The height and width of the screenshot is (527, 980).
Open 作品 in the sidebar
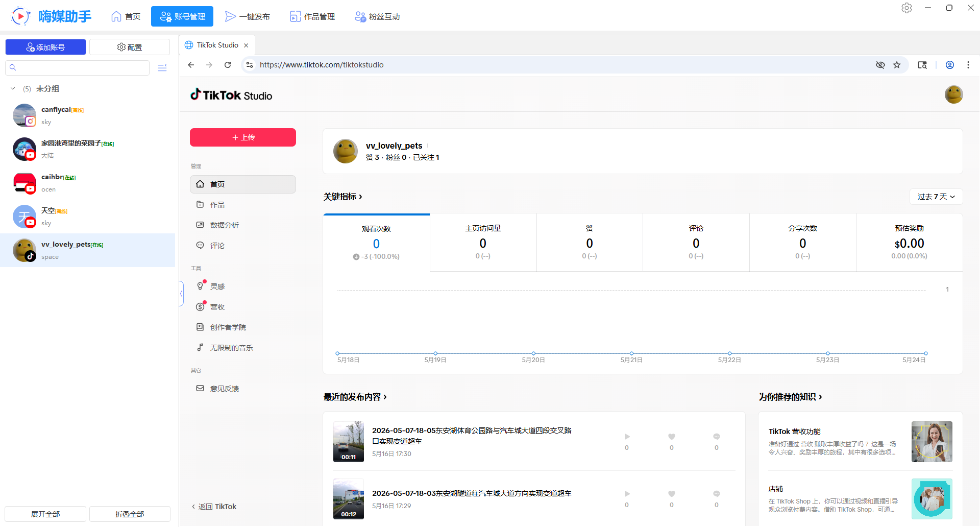pos(243,205)
